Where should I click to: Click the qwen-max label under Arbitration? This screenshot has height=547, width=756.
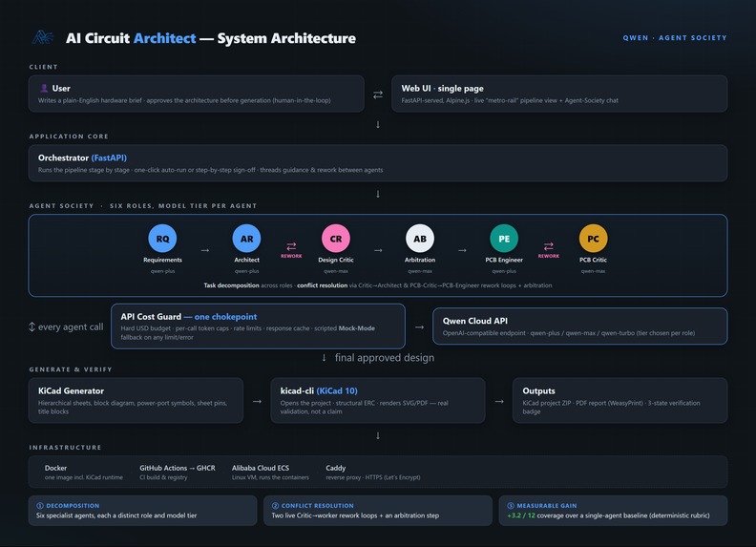[420, 271]
